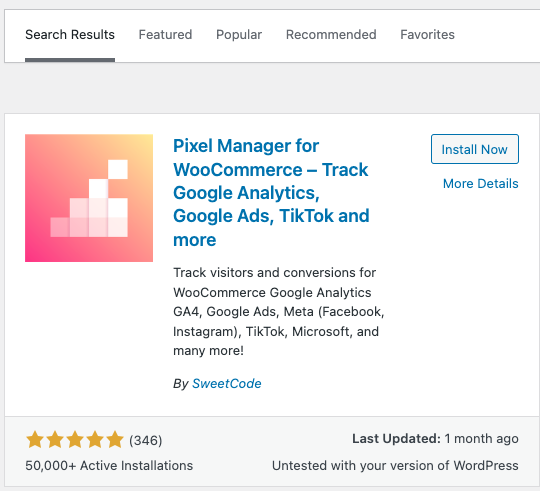
Task: Click the Last Updated 1 month ago label
Action: (x=435, y=439)
